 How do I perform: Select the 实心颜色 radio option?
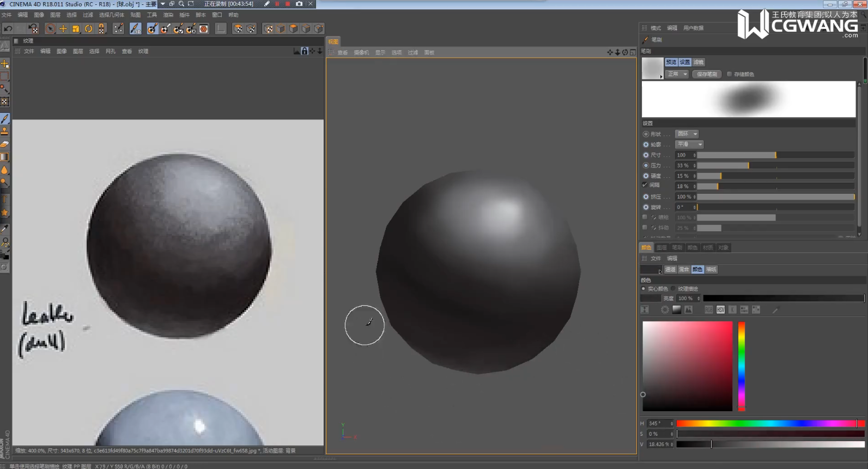[x=644, y=288]
